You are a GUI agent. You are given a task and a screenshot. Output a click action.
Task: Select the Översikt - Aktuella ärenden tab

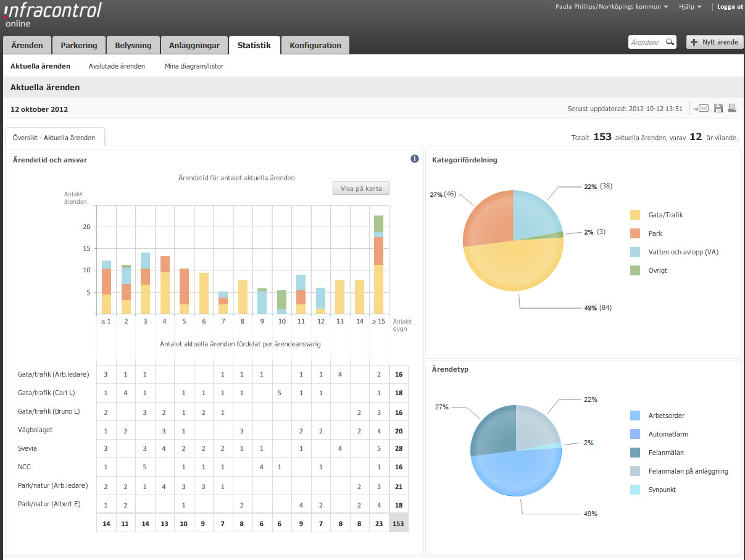(x=54, y=137)
